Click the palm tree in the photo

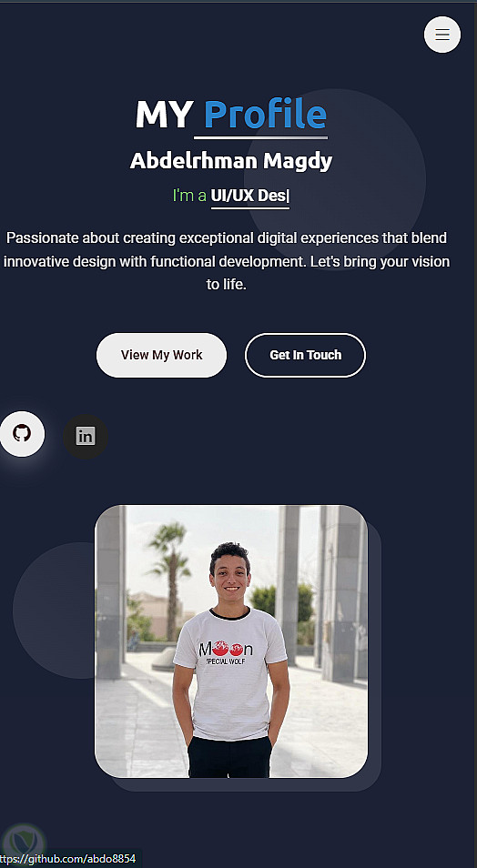click(x=168, y=576)
